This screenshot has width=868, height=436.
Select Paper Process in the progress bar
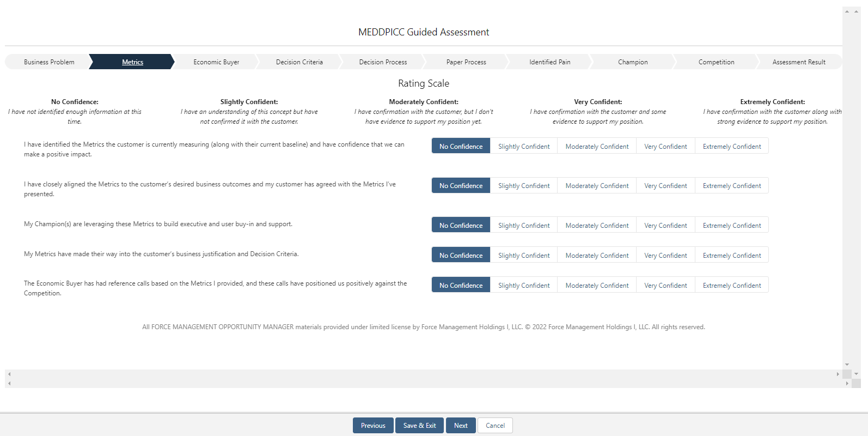point(466,62)
